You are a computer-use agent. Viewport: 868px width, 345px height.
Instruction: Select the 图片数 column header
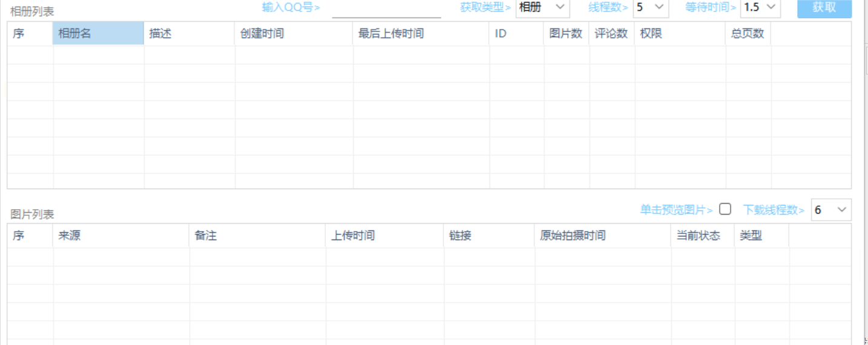pos(566,34)
